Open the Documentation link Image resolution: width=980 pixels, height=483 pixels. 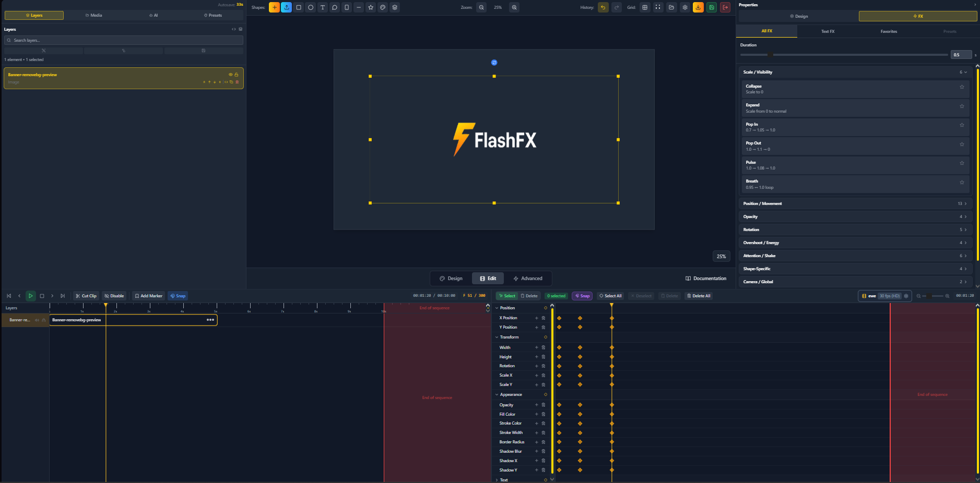pos(706,279)
